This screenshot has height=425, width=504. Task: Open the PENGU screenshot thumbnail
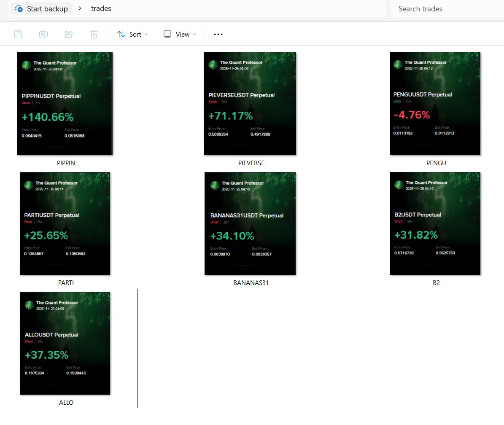click(435, 103)
